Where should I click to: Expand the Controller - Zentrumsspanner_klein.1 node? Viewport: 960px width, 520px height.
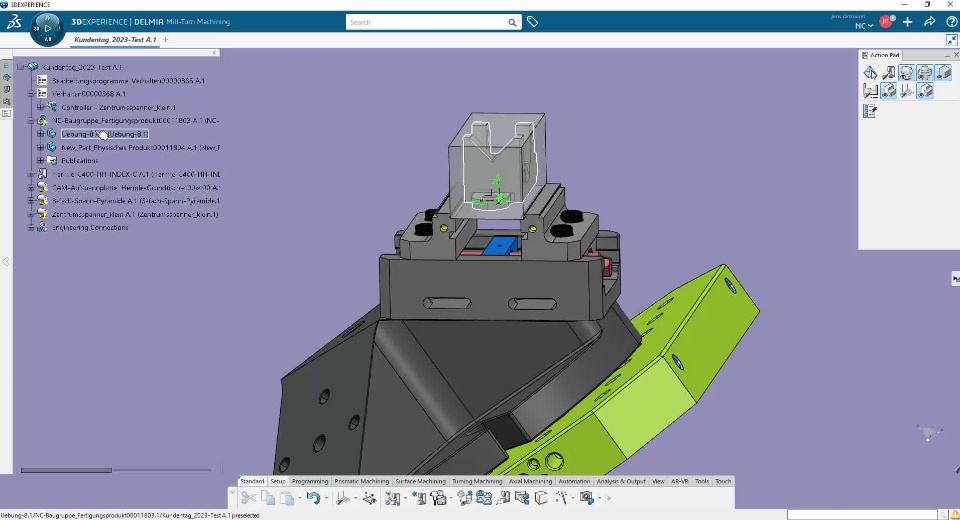point(40,107)
